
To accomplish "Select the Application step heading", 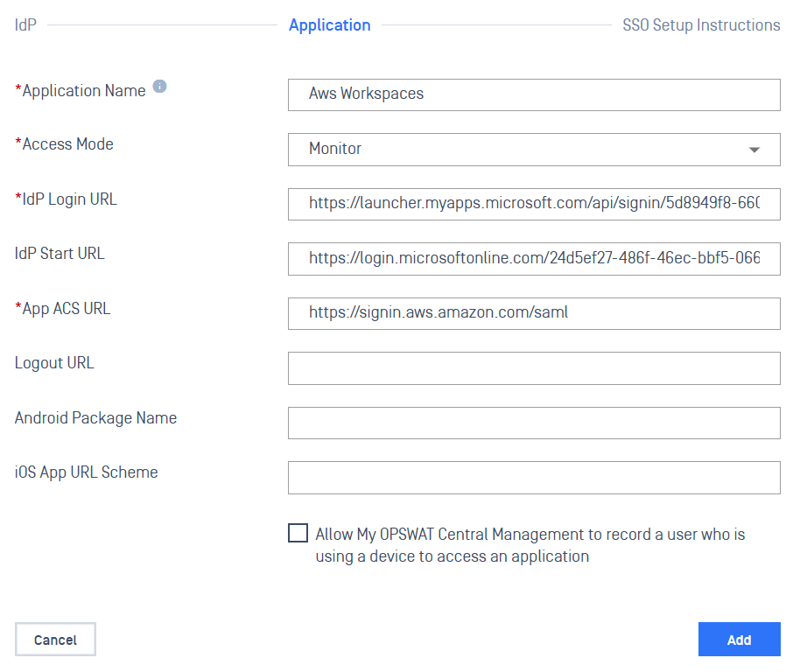I will click(329, 25).
